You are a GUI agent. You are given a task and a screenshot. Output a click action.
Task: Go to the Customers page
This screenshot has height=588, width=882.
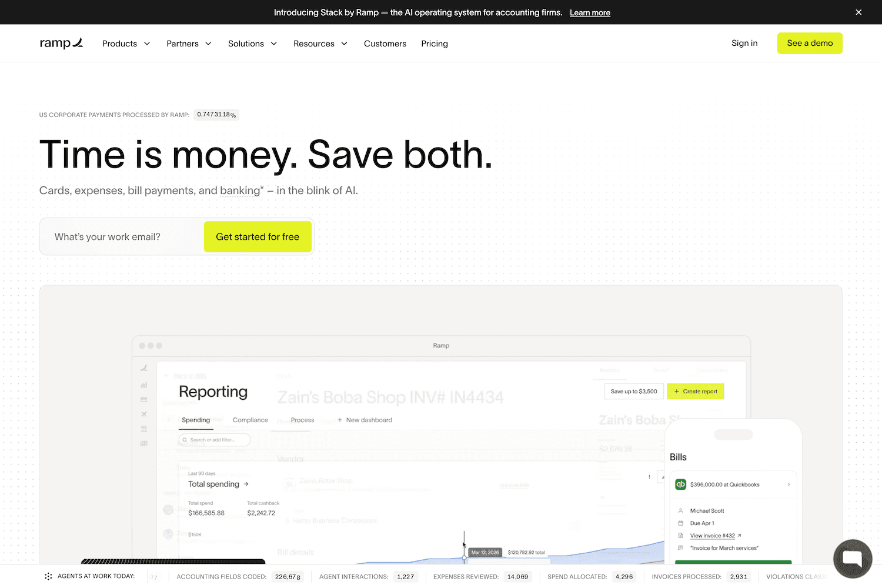click(385, 44)
